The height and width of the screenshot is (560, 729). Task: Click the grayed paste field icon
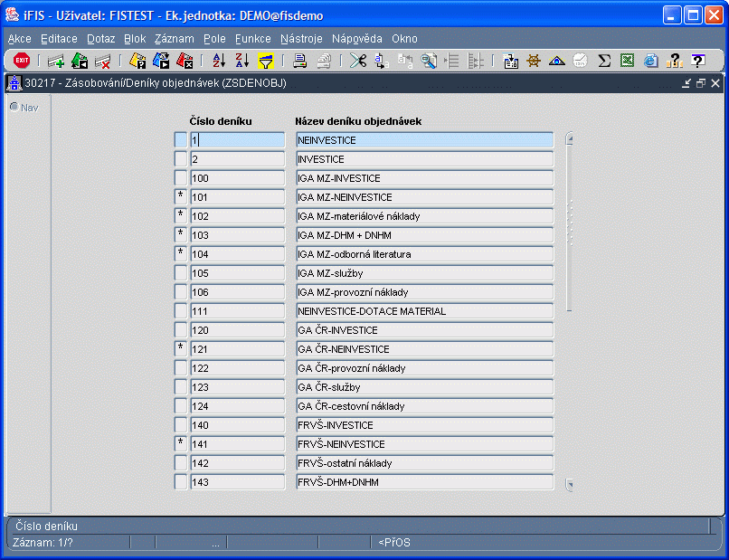click(405, 61)
